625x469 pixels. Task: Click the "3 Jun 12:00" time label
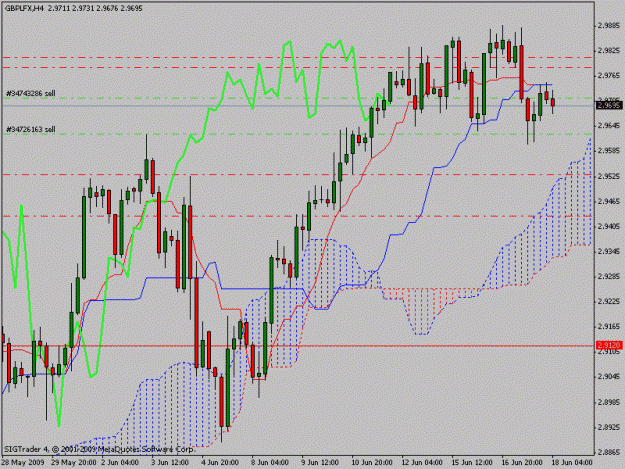[170, 463]
